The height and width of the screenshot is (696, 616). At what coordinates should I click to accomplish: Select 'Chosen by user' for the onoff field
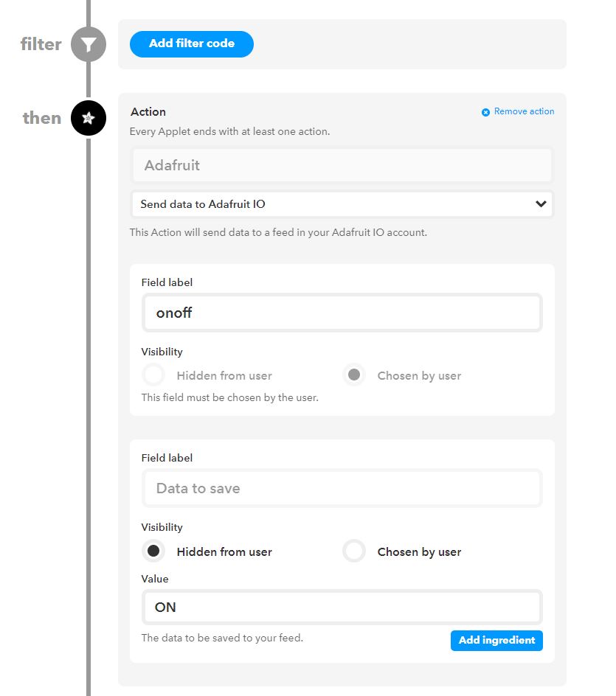tap(354, 375)
